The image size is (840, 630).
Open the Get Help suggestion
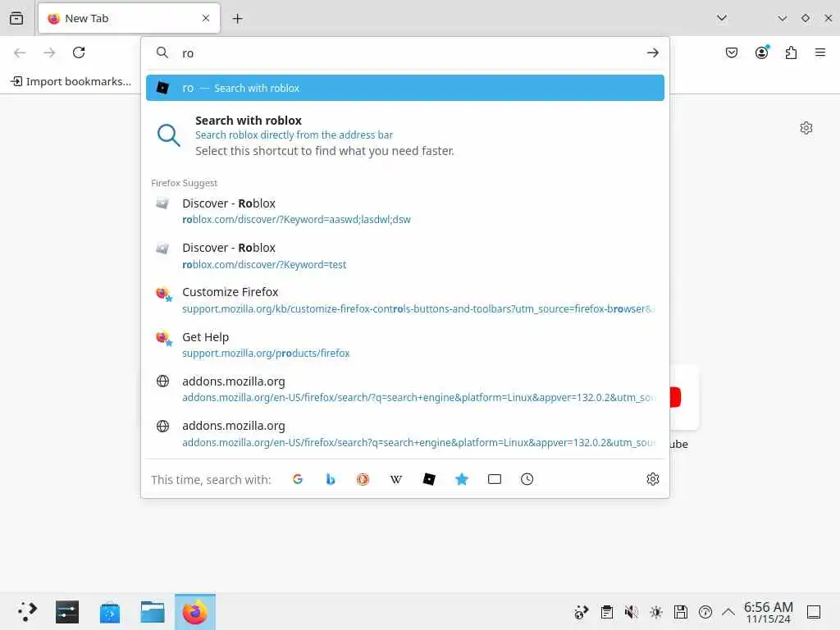pyautogui.click(x=405, y=345)
